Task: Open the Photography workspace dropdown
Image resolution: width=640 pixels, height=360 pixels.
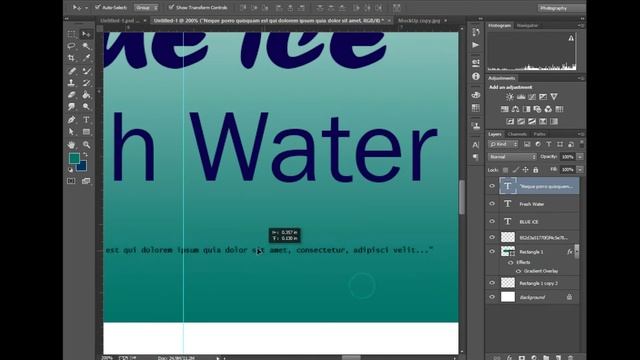Action: coord(562,8)
